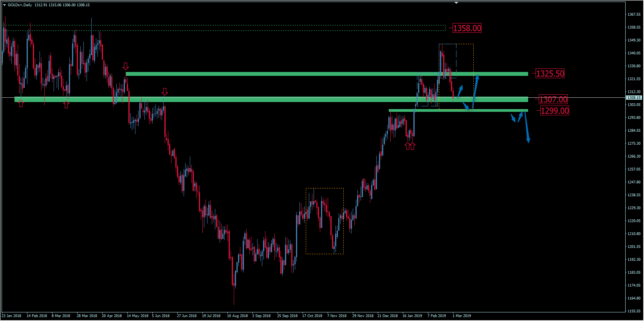Click the 1307.00 price label
The image size is (644, 321).
pos(553,99)
